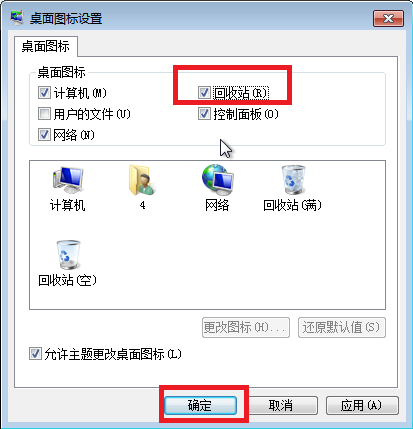Select the 回收站(空) empty recycle bin icon
This screenshot has width=413, height=429.
pyautogui.click(x=68, y=255)
